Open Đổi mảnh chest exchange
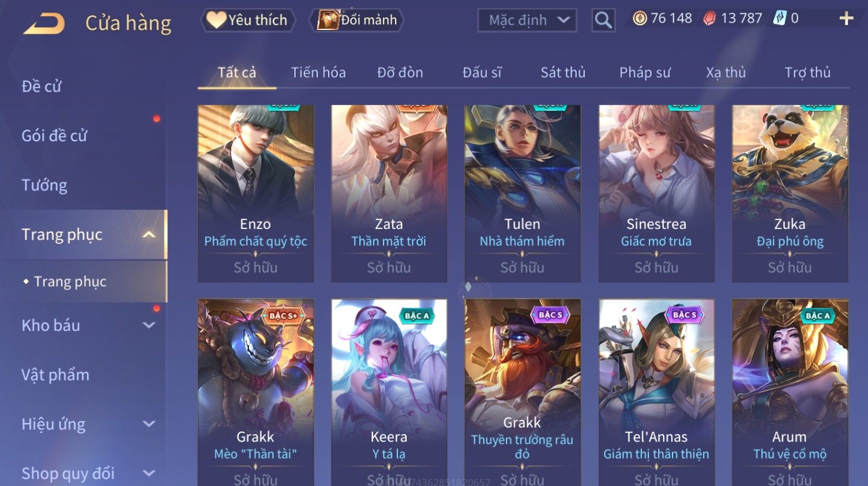Viewport: 868px width, 486px height. (358, 20)
